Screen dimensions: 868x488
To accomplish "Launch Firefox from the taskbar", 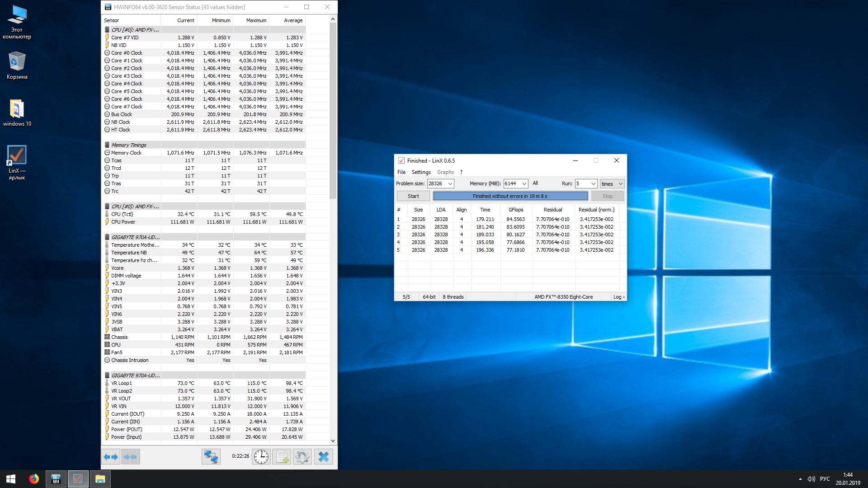I will point(34,479).
